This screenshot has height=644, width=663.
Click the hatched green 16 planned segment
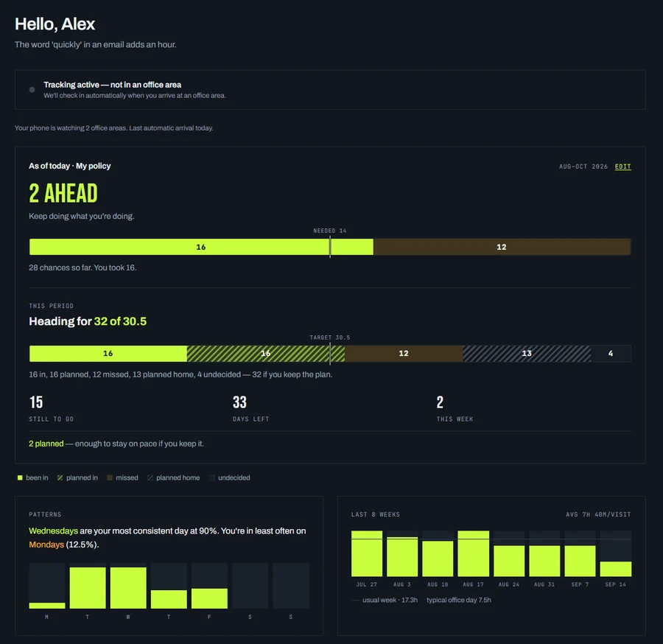[x=265, y=354]
